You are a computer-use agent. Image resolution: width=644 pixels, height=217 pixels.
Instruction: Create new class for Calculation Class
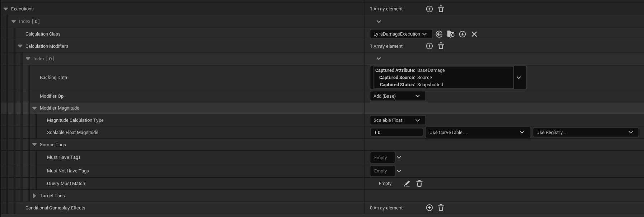462,34
